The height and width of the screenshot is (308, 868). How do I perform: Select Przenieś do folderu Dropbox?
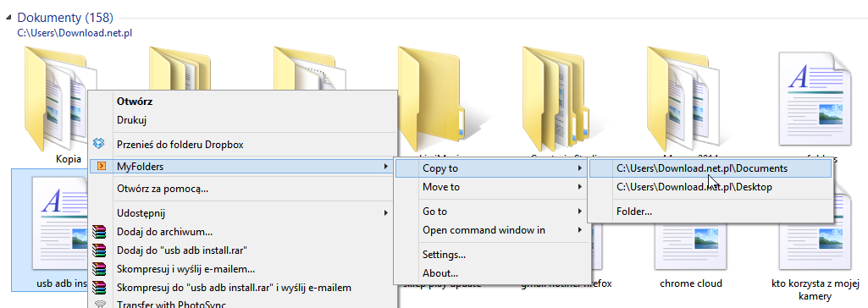243,145
